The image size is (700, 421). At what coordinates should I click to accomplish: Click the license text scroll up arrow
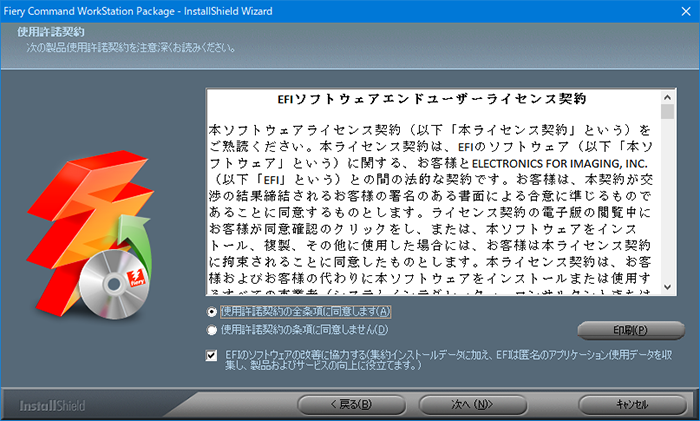(x=667, y=97)
